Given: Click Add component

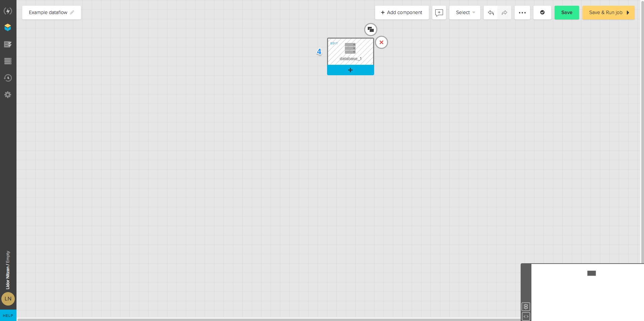Looking at the screenshot, I should 402,12.
